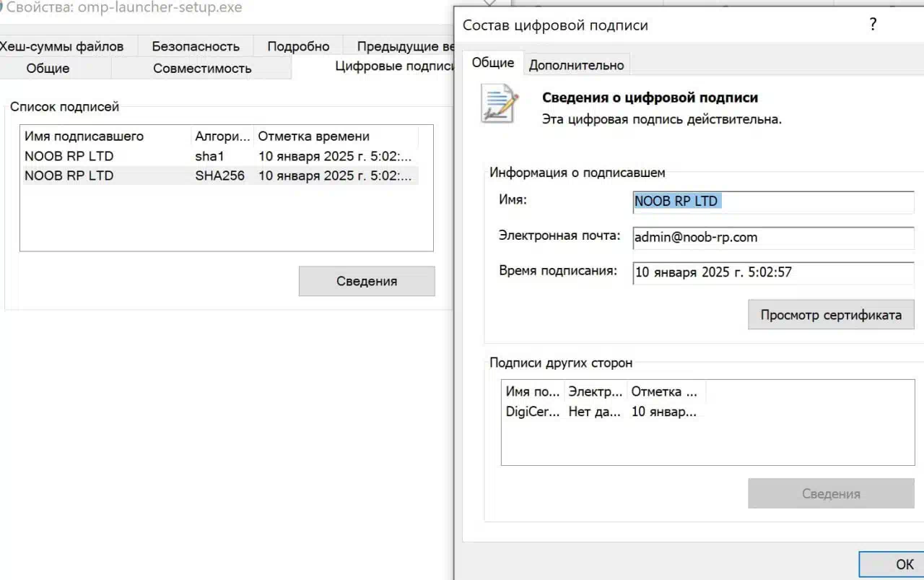Select the NOOB RP LTD sha1 signature row
The image size is (924, 580).
pos(220,156)
